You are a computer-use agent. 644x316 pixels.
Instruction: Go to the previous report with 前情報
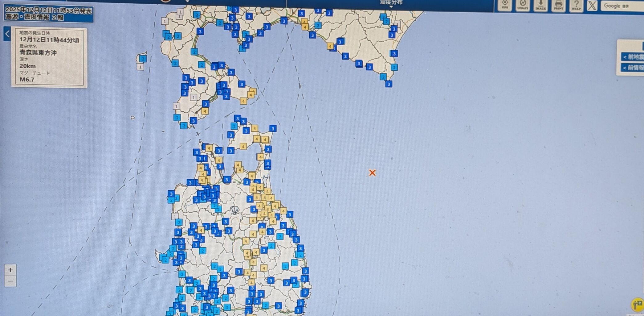[633, 68]
